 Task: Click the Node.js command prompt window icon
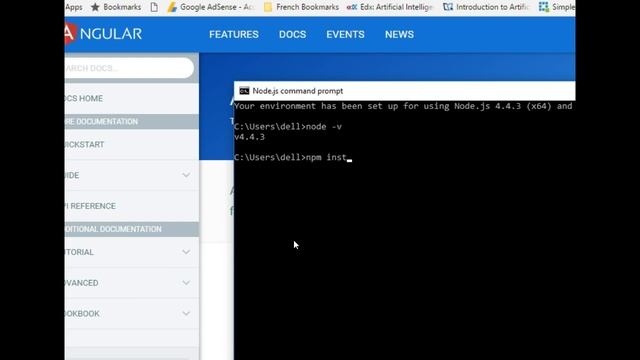pos(244,91)
